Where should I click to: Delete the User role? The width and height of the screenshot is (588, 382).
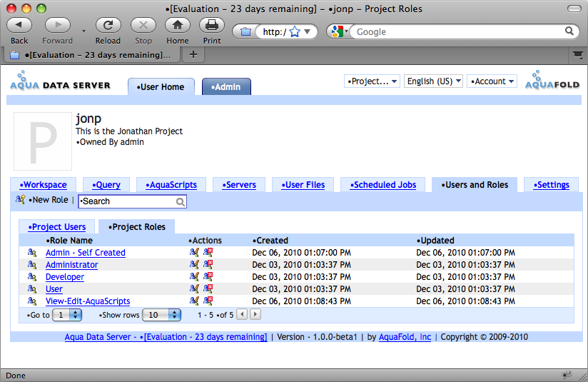tap(208, 288)
